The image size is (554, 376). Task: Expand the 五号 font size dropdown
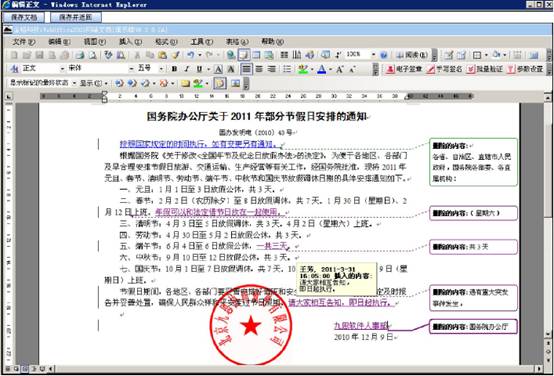click(x=161, y=69)
